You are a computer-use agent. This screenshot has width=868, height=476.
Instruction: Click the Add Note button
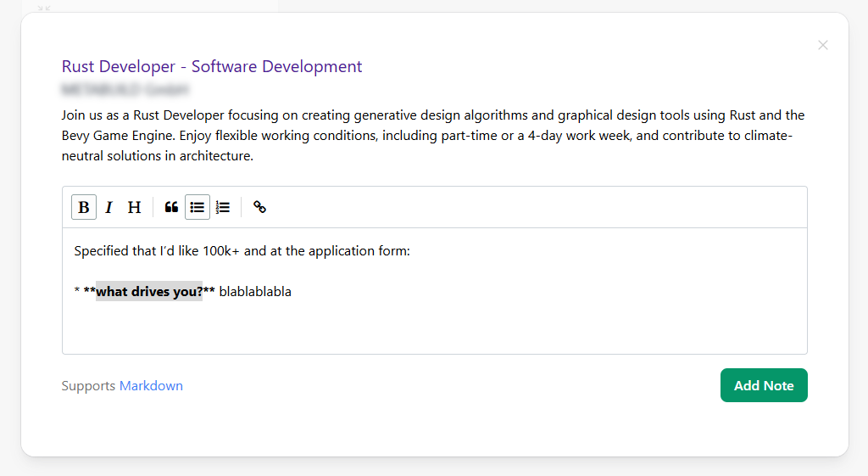pos(764,385)
